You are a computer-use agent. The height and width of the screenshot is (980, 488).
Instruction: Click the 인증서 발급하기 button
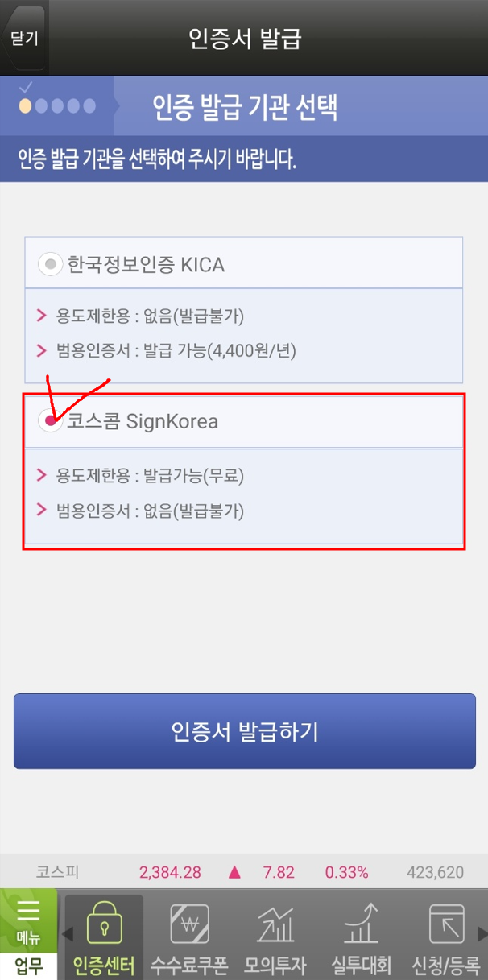(x=245, y=731)
